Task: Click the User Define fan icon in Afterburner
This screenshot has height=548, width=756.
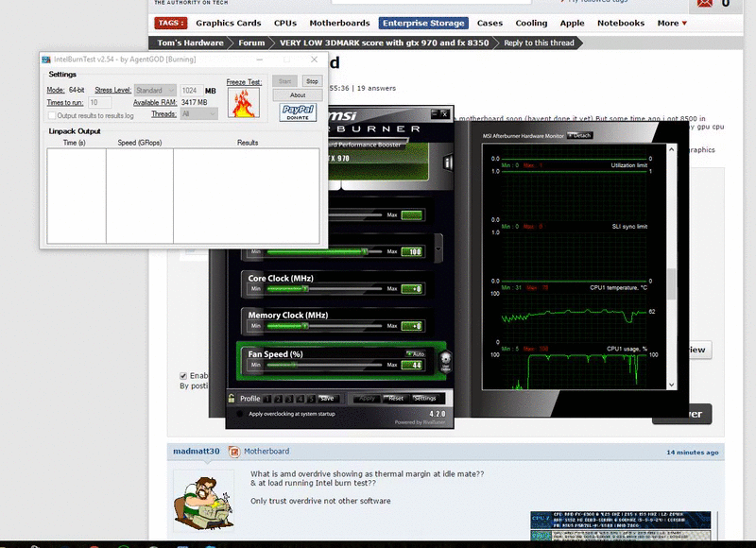Action: [445, 361]
